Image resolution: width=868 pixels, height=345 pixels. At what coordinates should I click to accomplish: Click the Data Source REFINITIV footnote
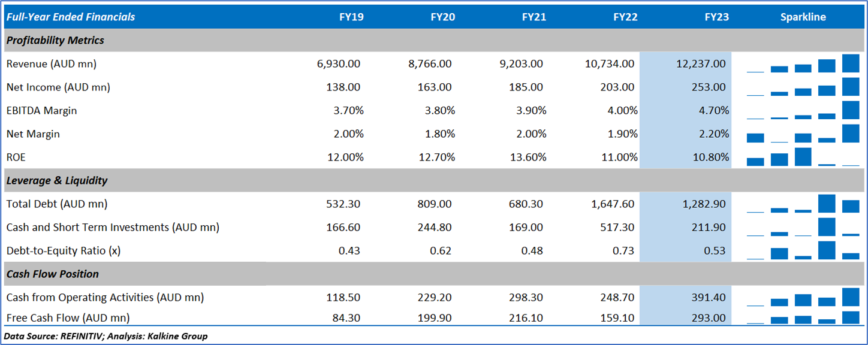click(x=106, y=336)
